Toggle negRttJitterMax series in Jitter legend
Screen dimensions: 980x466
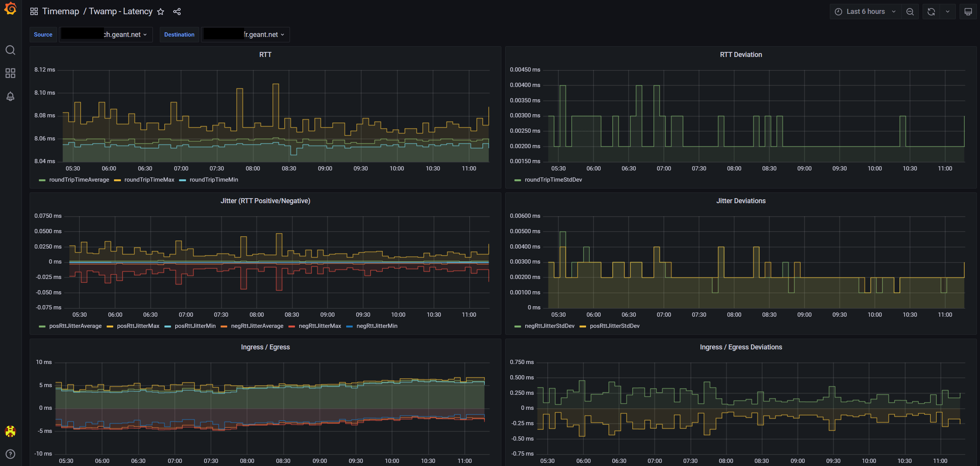tap(320, 326)
